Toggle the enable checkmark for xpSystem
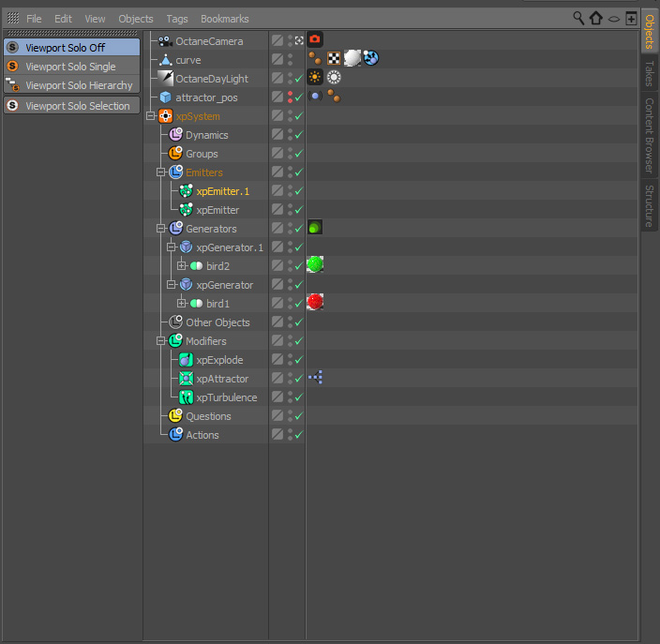Image resolution: width=660 pixels, height=644 pixels. 299,116
